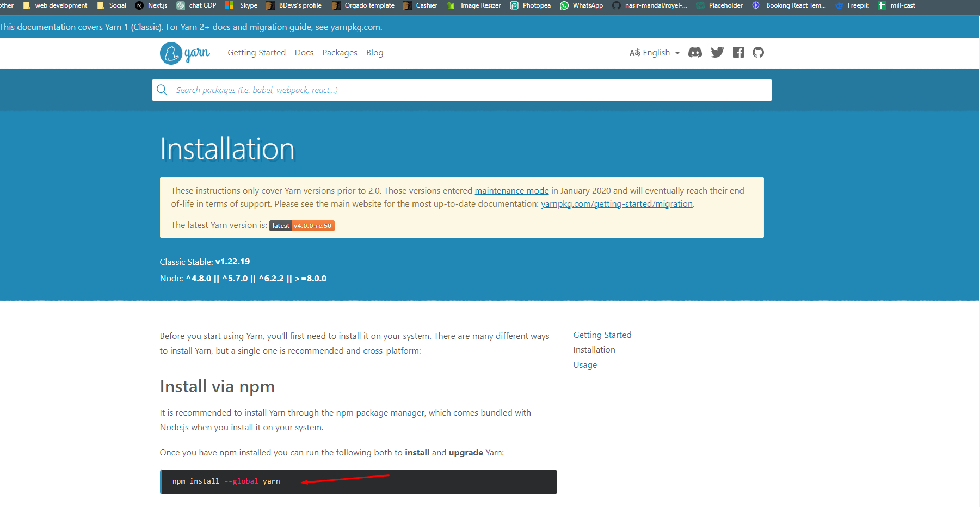Open the v1.22.19 classic stable link
This screenshot has height=507, width=980.
point(232,262)
